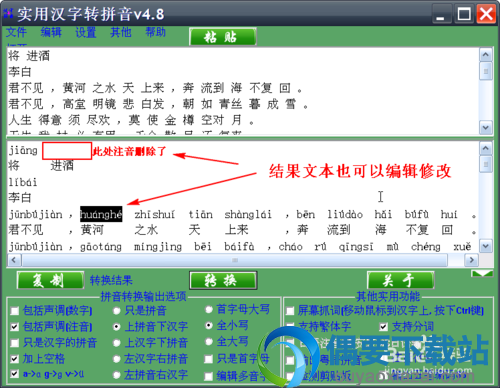Click the green 复制 copy button
This screenshot has width=500, height=388.
pos(50,280)
